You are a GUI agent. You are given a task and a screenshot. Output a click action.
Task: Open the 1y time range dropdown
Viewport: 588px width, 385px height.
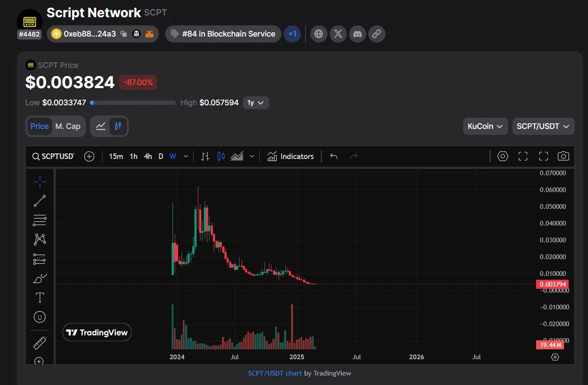tap(256, 103)
